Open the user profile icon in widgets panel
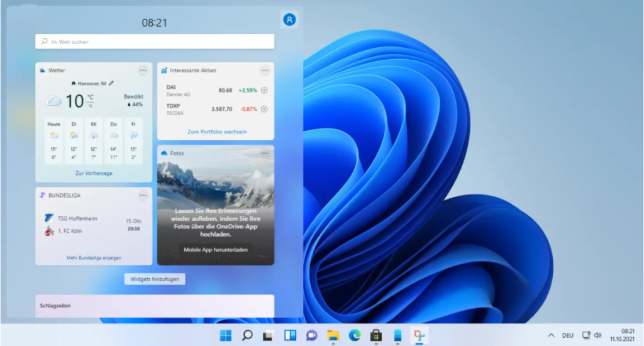The width and height of the screenshot is (644, 346). 289,20
